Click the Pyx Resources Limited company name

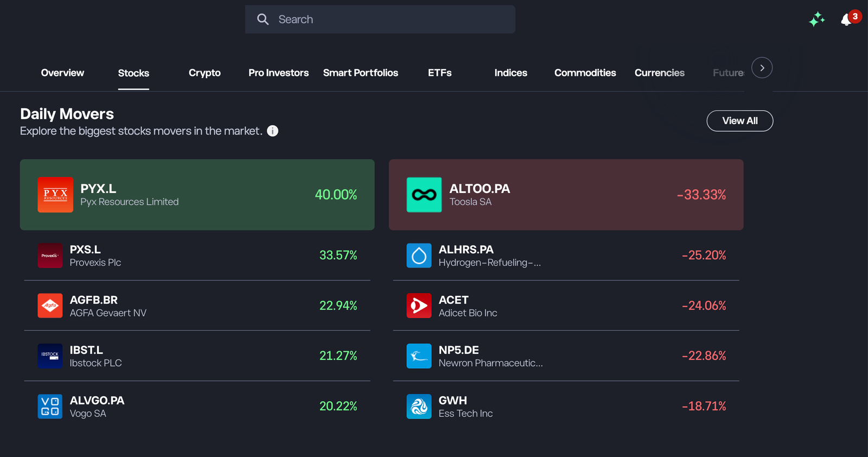click(130, 202)
